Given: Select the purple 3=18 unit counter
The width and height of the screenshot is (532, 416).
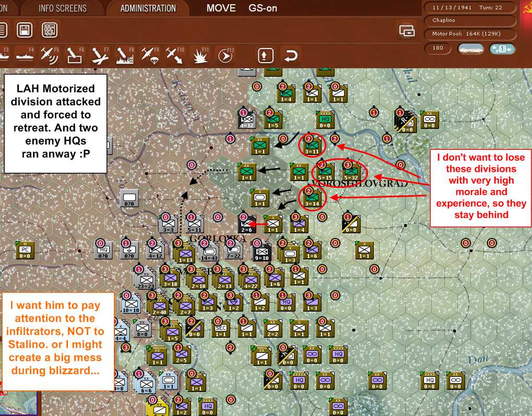Looking at the screenshot, I should coord(171,278).
